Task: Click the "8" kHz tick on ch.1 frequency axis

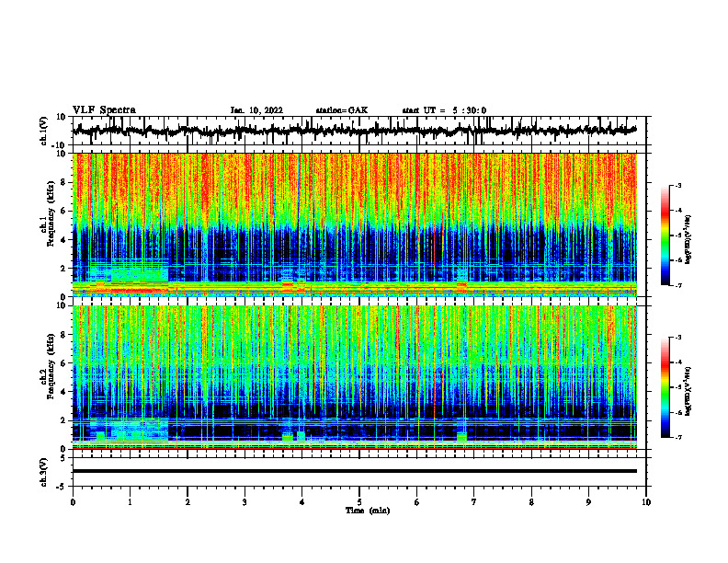Action: click(x=63, y=182)
